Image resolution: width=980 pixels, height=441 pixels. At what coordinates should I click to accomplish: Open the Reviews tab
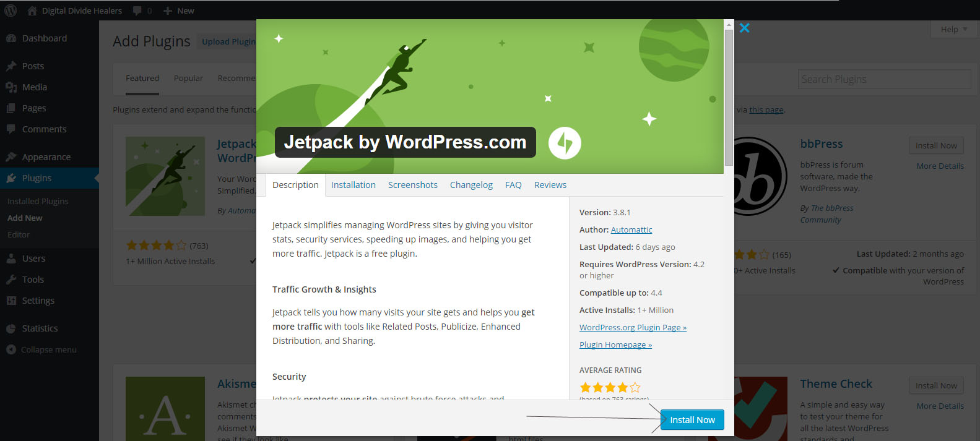550,185
